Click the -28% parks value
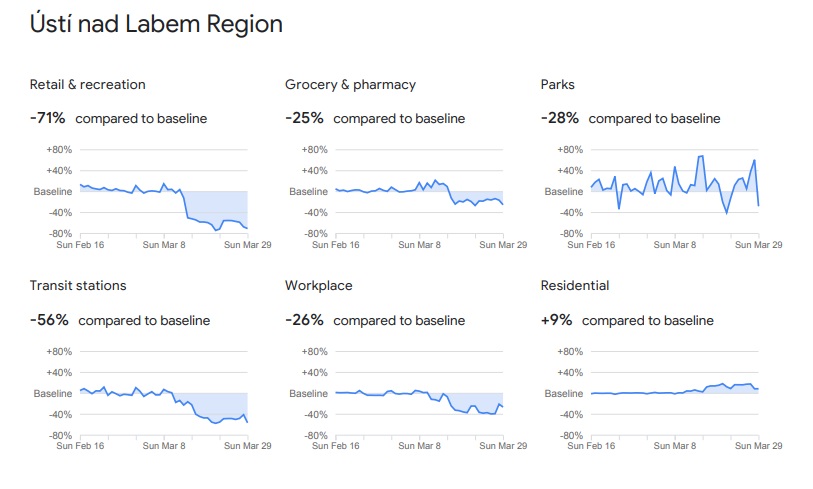The image size is (813, 489). pos(560,119)
